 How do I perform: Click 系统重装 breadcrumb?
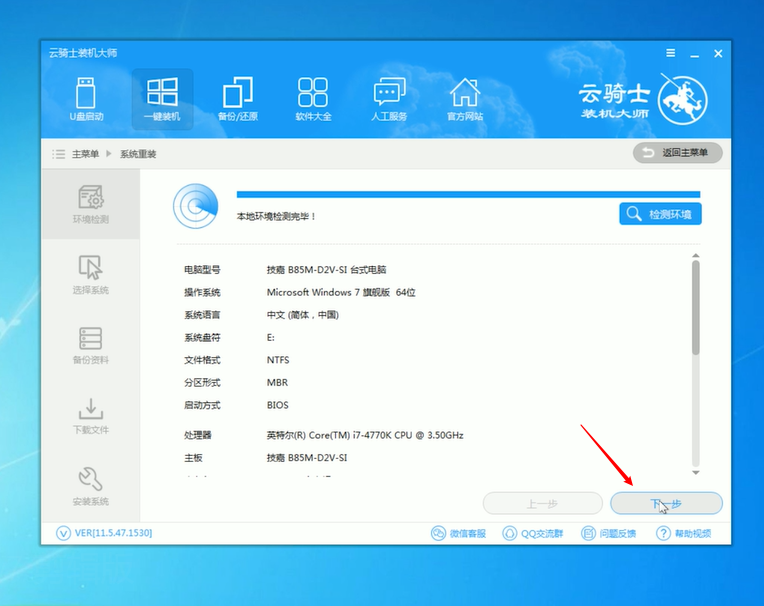(x=138, y=154)
